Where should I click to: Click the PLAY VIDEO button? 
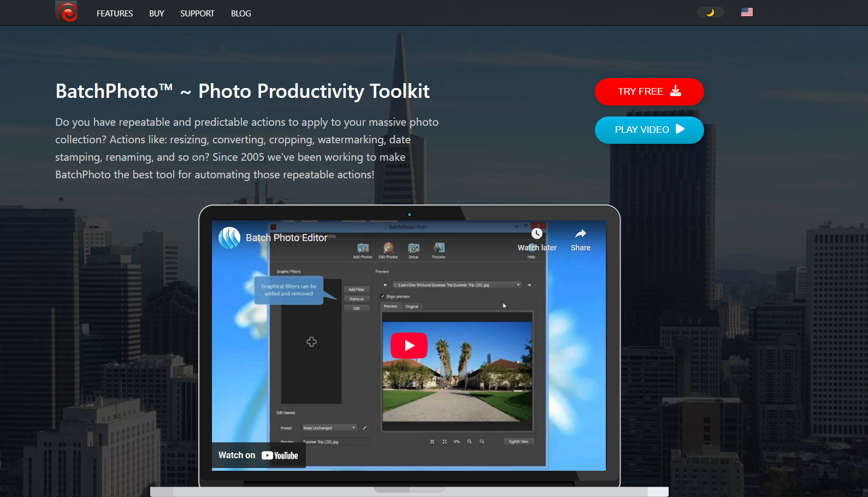point(649,130)
